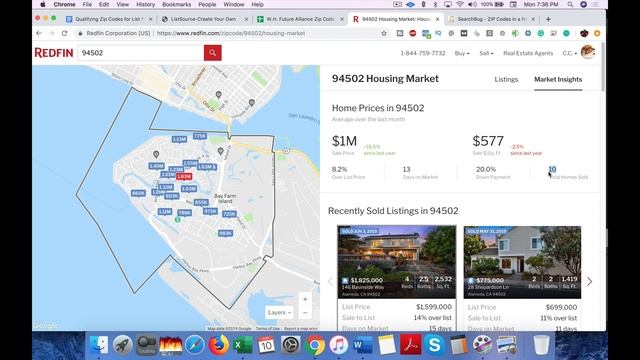The image size is (640, 360).
Task: Open the Bookmarks menu in menu bar
Action: pos(176,4)
